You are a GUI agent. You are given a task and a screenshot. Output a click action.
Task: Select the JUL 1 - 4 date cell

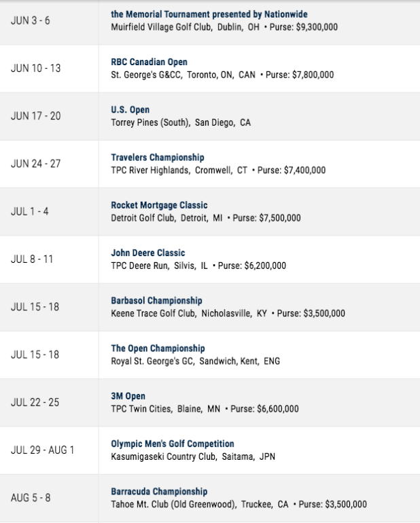click(x=49, y=211)
